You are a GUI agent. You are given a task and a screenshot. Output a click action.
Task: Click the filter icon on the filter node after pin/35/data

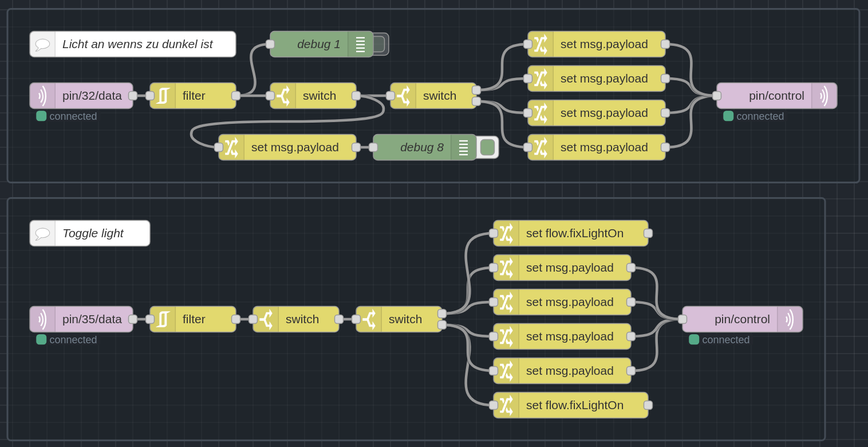point(163,319)
